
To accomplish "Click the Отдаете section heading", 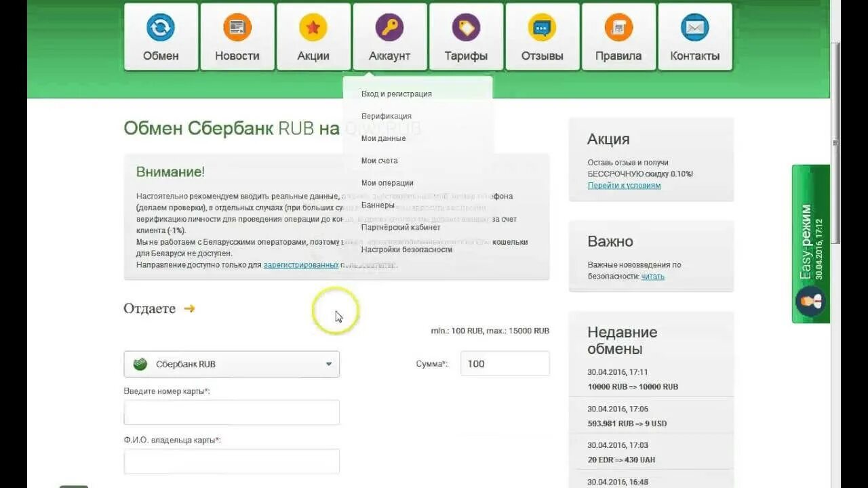I will 149,308.
